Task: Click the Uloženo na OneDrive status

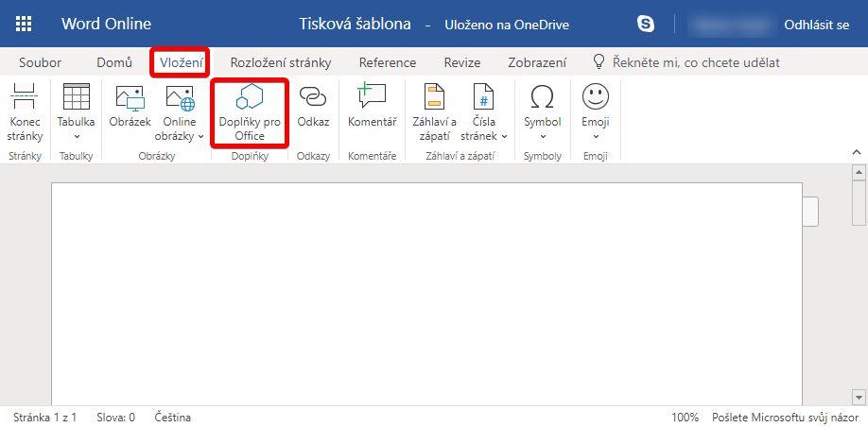Action: (507, 25)
